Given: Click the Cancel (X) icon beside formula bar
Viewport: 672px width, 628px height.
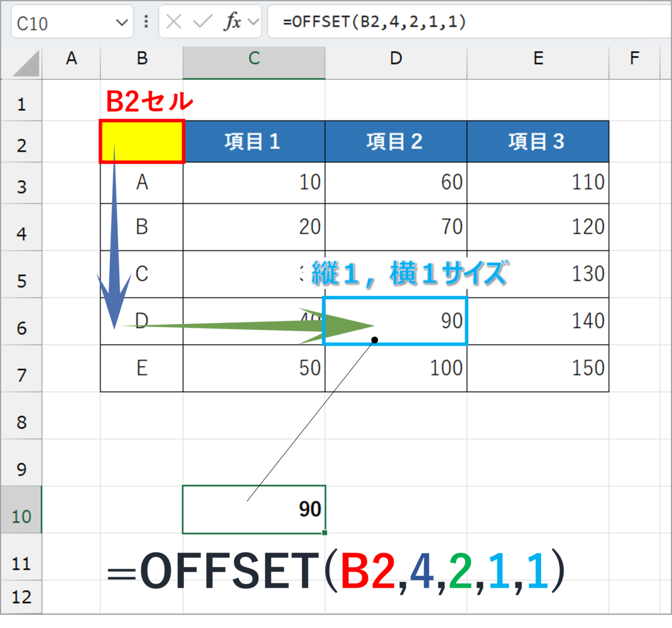Looking at the screenshot, I should point(175,22).
